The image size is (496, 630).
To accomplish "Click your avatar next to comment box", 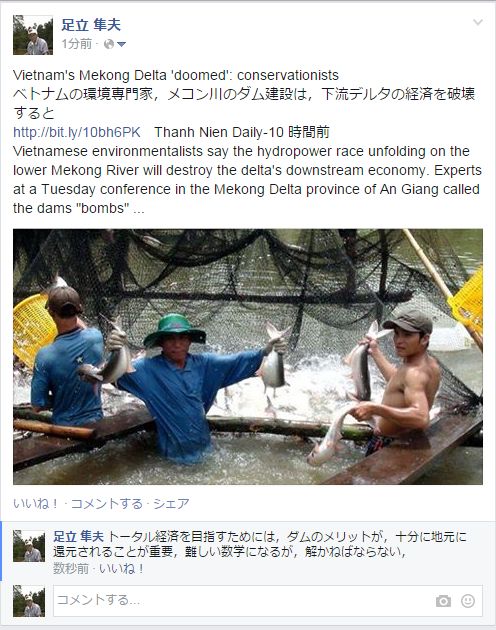I will coord(29,601).
